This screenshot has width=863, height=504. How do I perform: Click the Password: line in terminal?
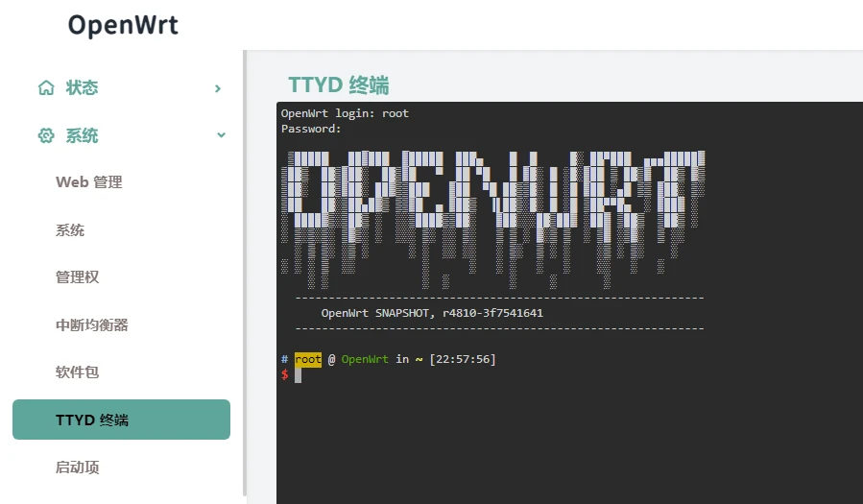pyautogui.click(x=311, y=129)
